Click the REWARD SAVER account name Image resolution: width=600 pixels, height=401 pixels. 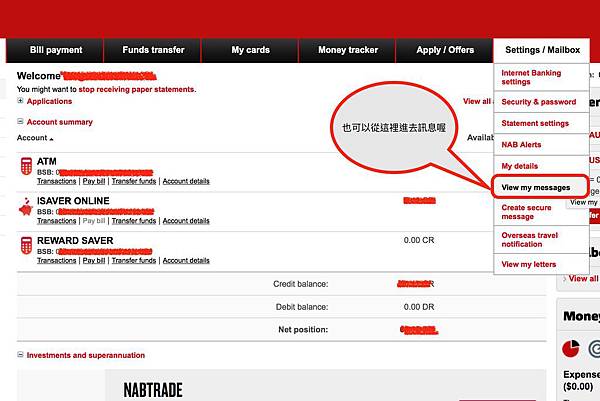click(75, 241)
